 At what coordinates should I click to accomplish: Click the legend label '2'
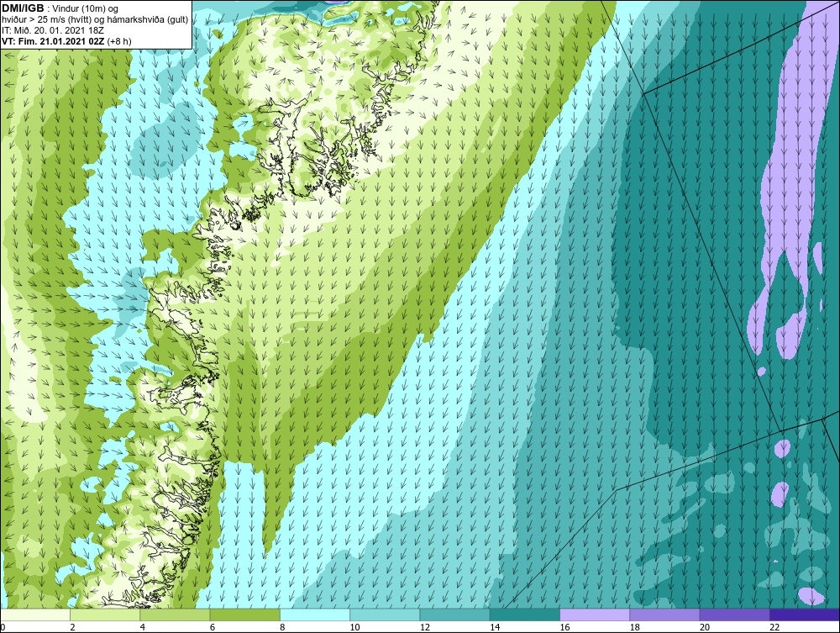coord(72,627)
